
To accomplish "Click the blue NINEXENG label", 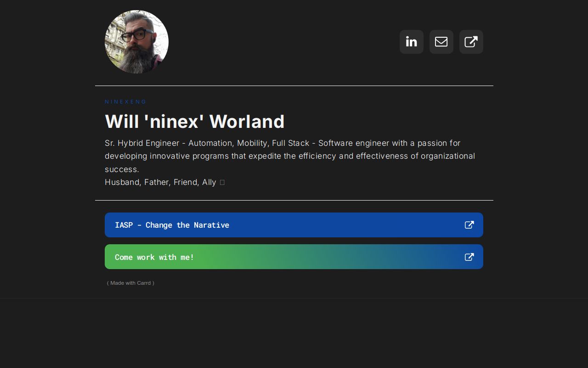I will click(125, 102).
